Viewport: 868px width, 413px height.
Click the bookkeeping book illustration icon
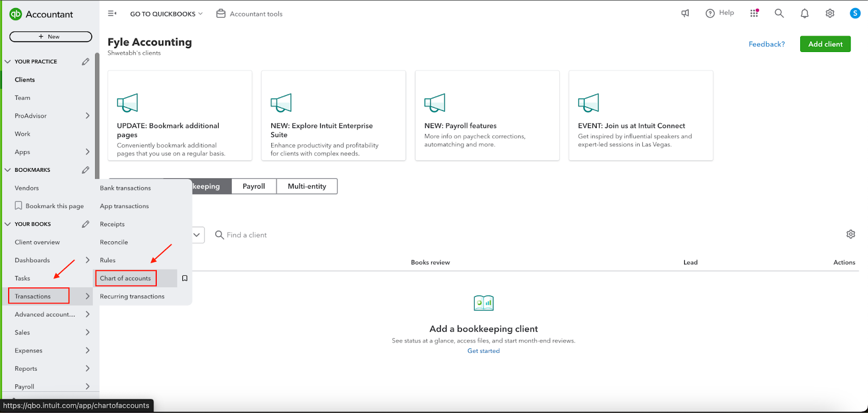[x=483, y=303]
